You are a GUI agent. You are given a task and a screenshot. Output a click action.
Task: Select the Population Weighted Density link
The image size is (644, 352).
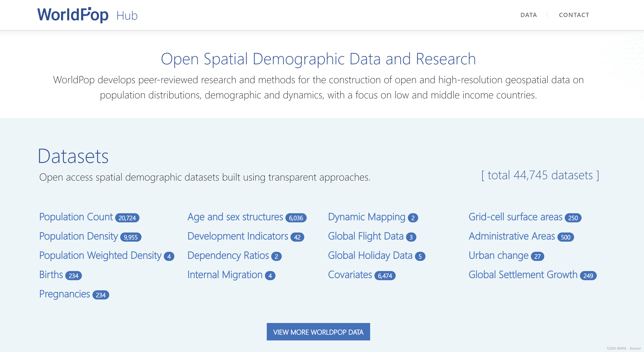pyautogui.click(x=100, y=255)
